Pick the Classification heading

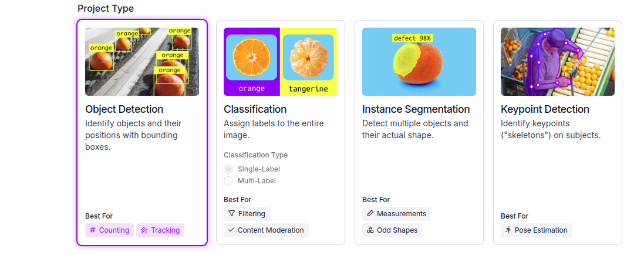[255, 109]
